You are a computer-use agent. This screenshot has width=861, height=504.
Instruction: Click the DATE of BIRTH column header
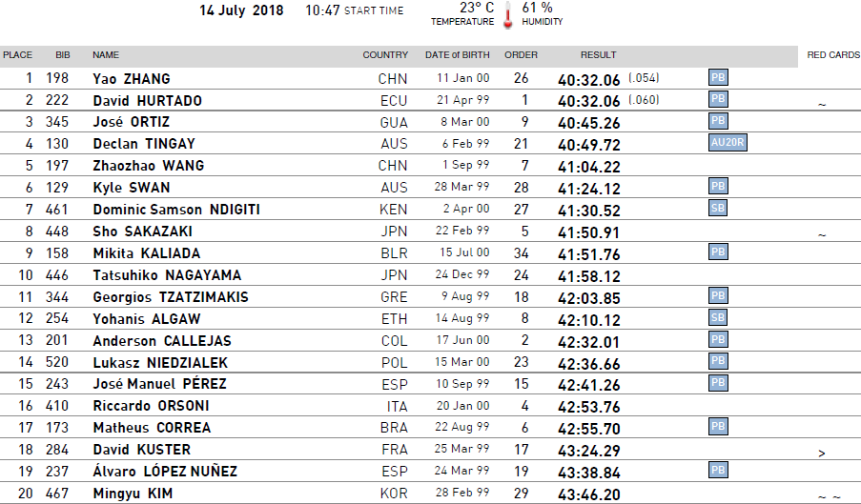click(x=457, y=55)
